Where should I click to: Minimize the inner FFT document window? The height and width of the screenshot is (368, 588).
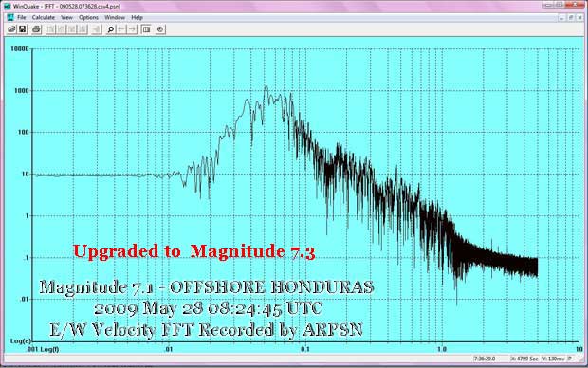561,18
